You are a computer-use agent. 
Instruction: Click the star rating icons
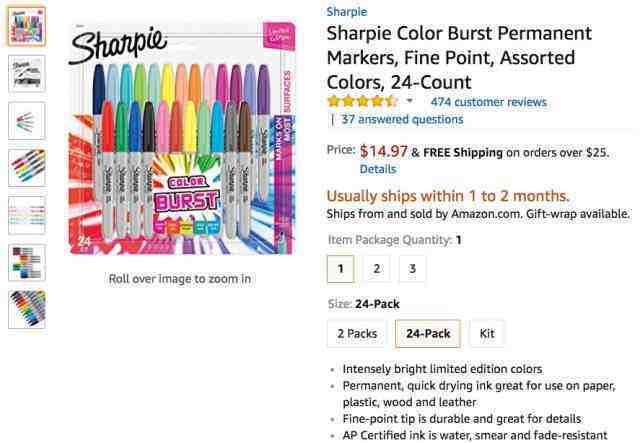point(362,102)
